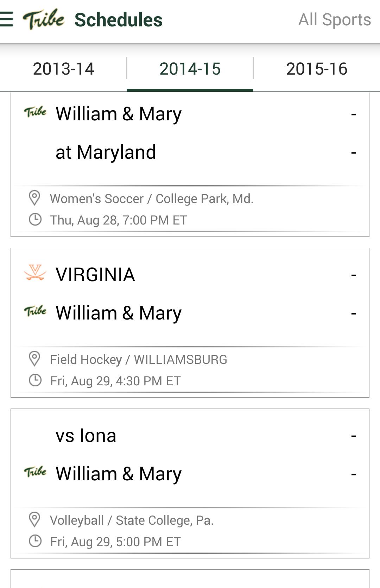The width and height of the screenshot is (380, 588).
Task: Open the vs Iona volleyball matchup
Action: (x=86, y=436)
